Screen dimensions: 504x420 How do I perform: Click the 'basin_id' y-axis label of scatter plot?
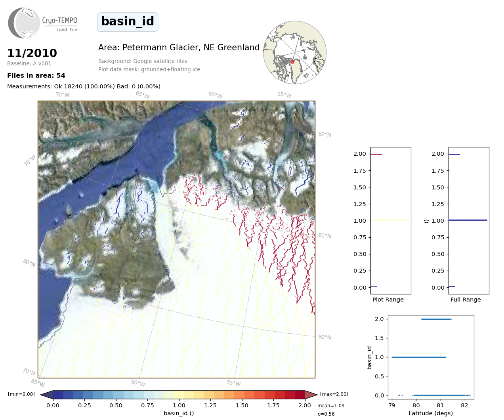369,358
